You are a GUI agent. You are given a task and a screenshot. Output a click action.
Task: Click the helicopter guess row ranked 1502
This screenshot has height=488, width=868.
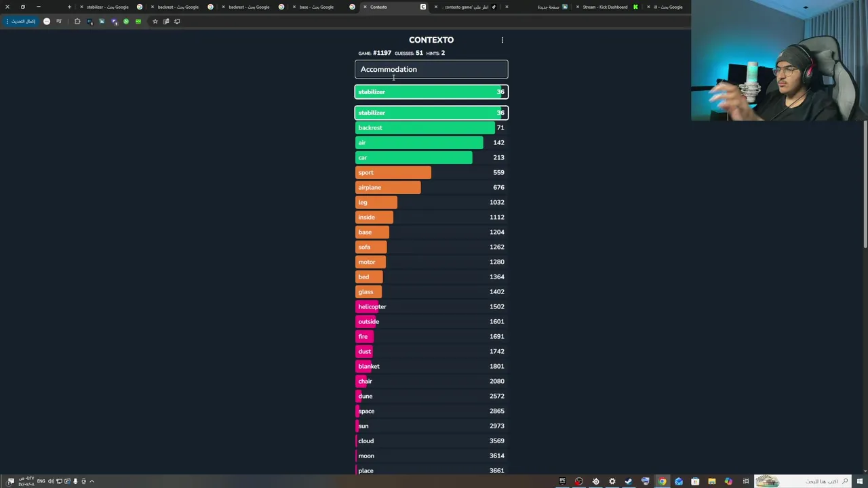[x=431, y=306]
